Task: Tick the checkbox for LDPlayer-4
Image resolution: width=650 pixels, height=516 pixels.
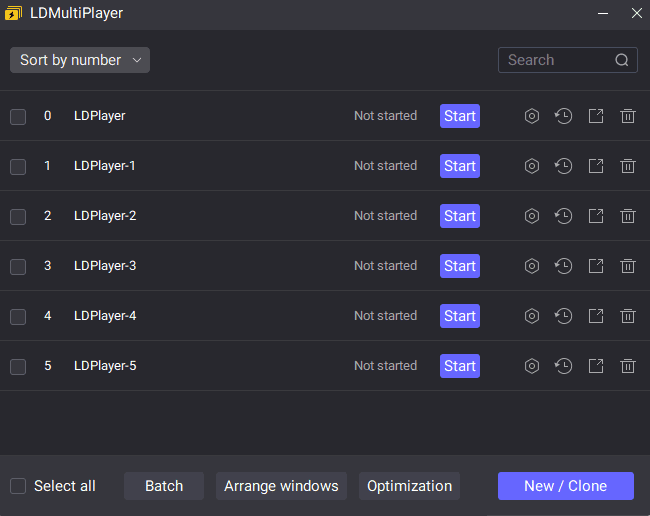Action: click(18, 317)
